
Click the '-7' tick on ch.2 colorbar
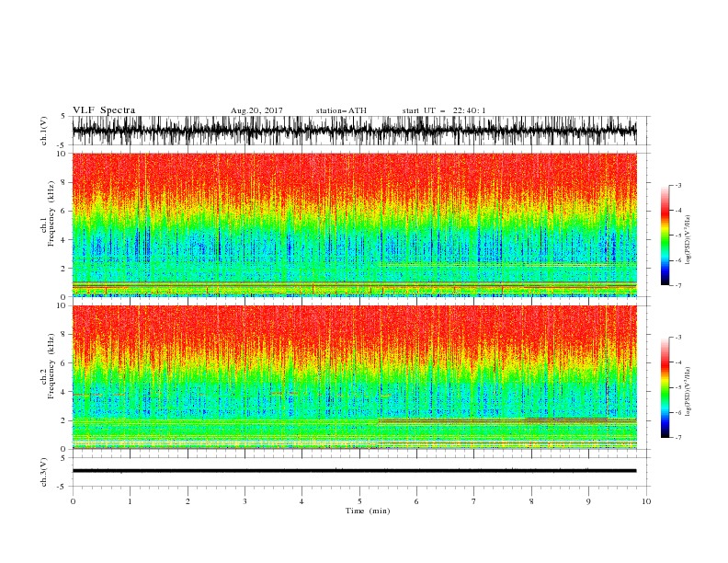pyautogui.click(x=677, y=437)
